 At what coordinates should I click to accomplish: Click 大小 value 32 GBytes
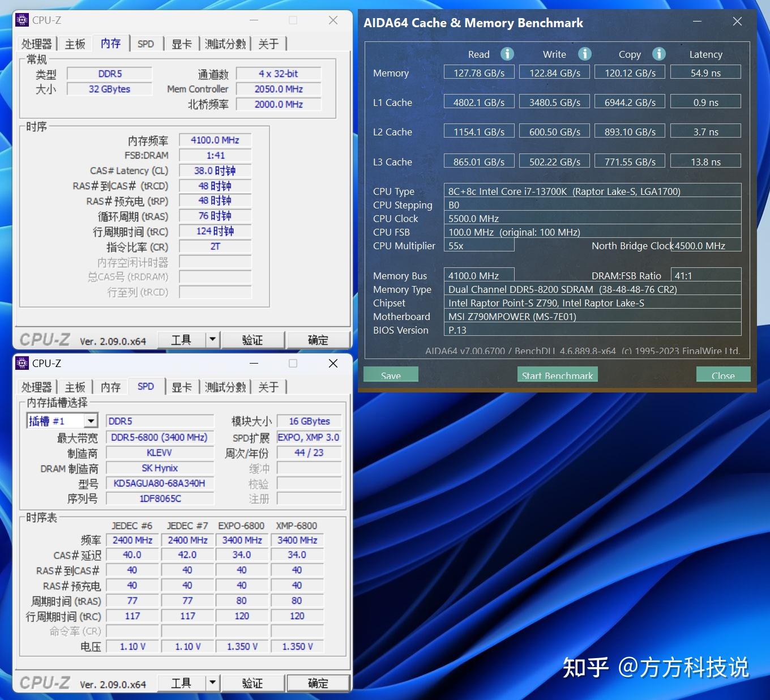(x=109, y=89)
